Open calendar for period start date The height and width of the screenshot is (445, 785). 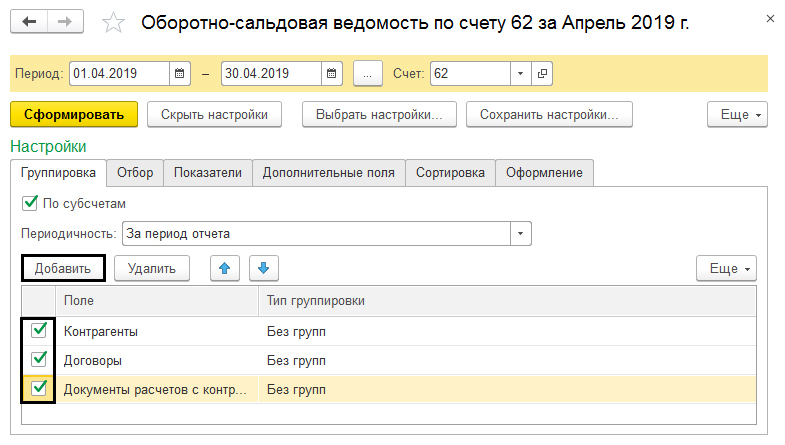point(180,73)
